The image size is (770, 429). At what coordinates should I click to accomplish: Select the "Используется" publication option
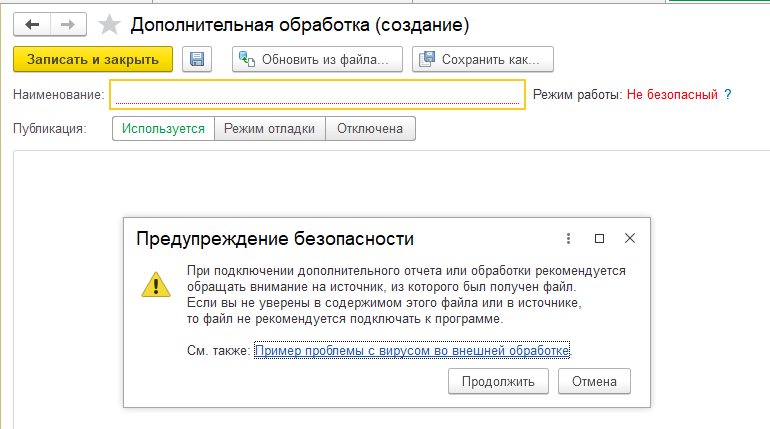point(163,129)
